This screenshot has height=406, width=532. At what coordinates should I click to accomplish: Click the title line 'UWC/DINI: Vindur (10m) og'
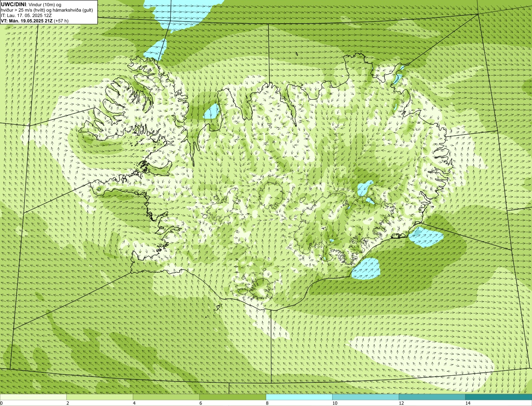pos(31,4)
